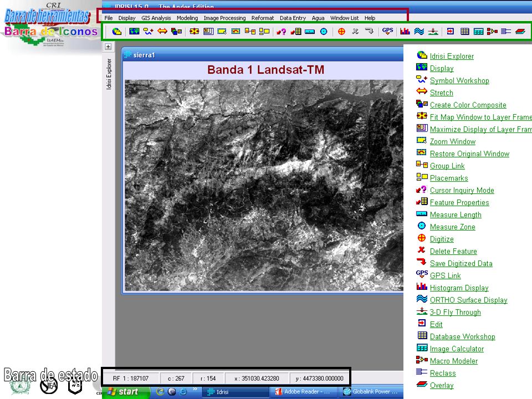
Task: Switch to Idrisi in the taskbar
Action: 236,392
